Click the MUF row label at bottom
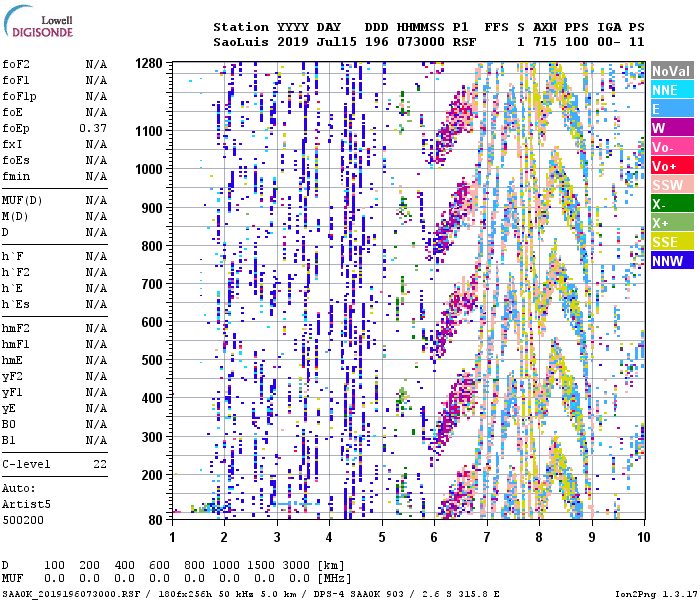Viewport: 700px width, 600px height. 12,579
